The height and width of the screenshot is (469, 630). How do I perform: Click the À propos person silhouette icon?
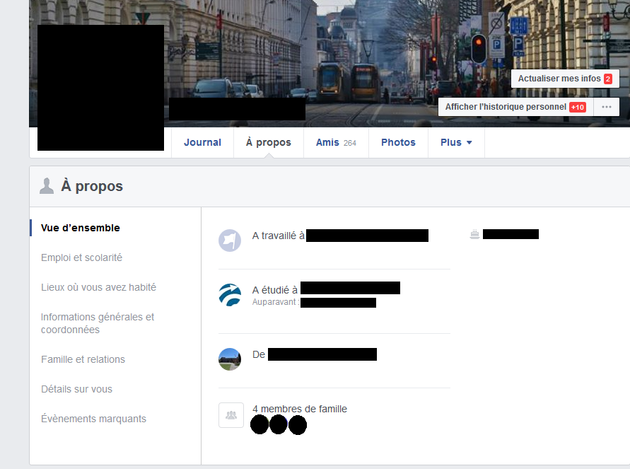[x=46, y=186]
